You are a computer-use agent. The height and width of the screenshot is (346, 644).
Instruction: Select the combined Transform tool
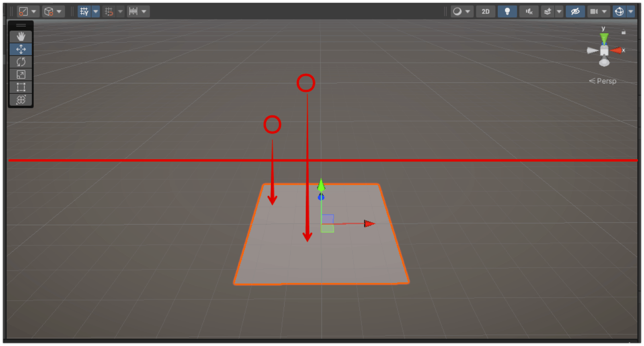[21, 100]
